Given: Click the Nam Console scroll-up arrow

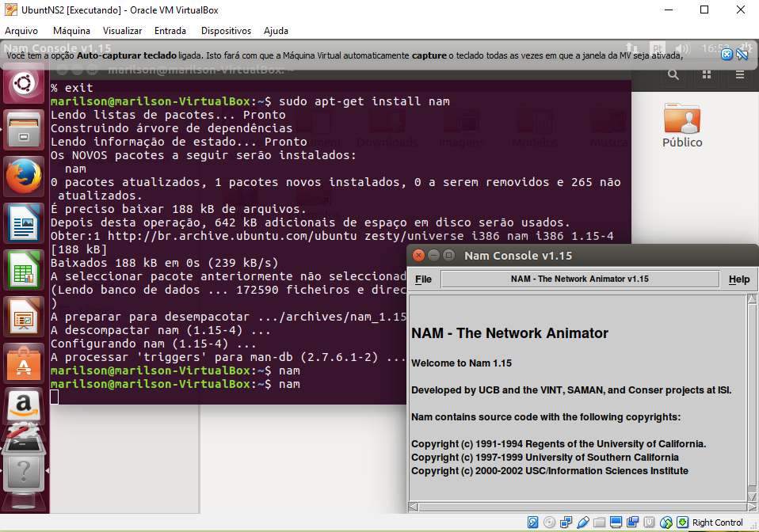Looking at the screenshot, I should [x=752, y=299].
